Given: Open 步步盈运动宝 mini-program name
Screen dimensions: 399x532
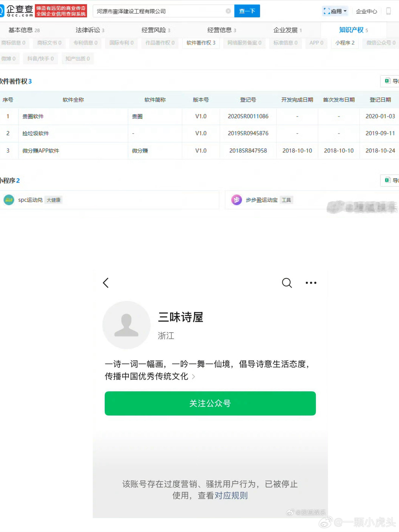Looking at the screenshot, I should (x=261, y=200).
